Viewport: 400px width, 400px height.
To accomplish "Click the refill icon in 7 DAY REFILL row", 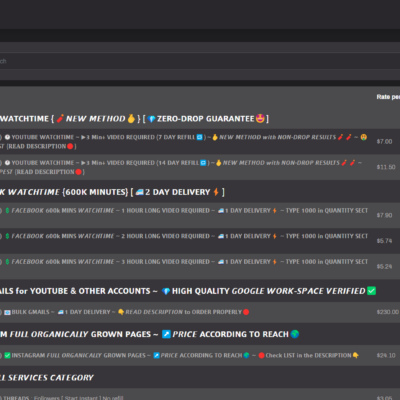I will [x=199, y=137].
